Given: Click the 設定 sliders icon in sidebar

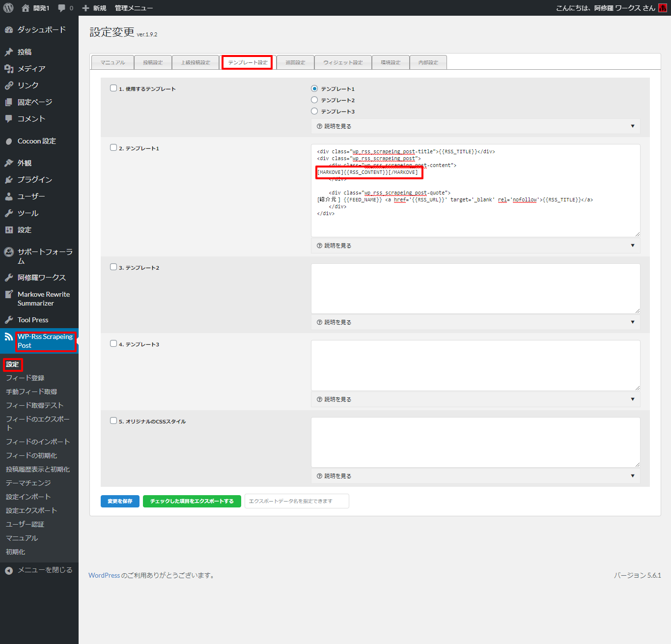Looking at the screenshot, I should click(9, 230).
